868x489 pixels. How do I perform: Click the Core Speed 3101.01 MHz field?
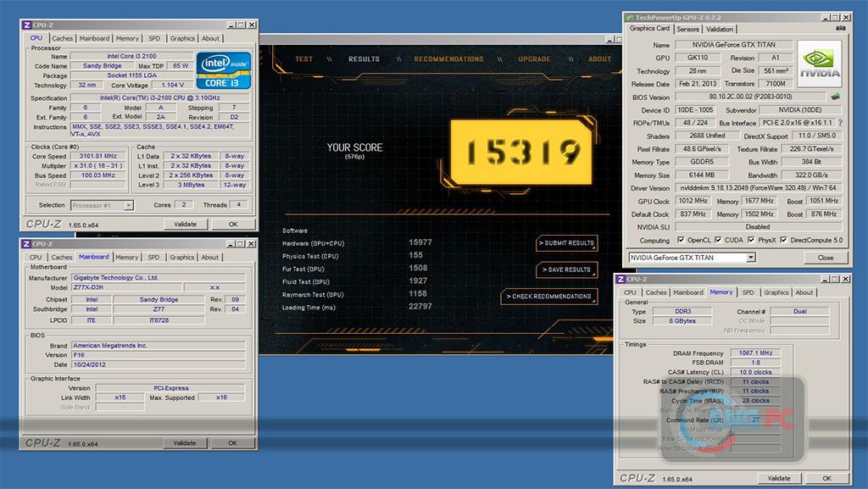pos(98,156)
